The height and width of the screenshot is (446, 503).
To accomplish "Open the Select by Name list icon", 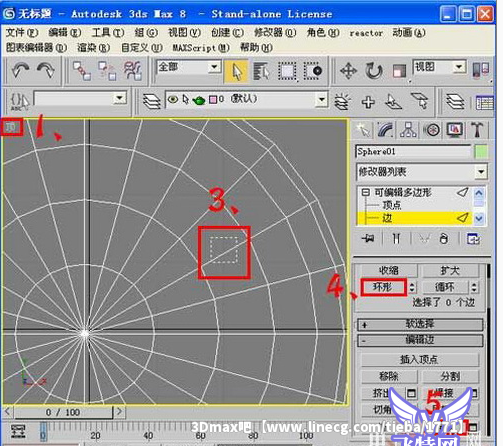I will click(261, 71).
